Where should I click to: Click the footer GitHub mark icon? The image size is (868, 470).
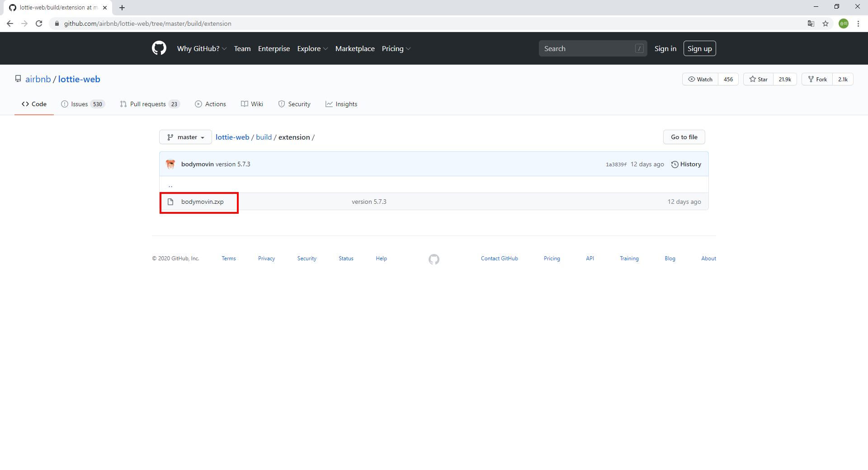[x=434, y=259]
